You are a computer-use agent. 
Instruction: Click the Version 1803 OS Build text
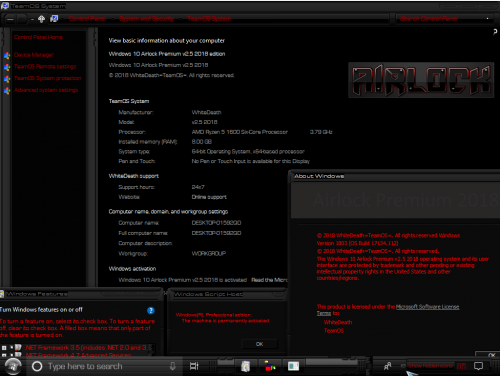pos(357,243)
